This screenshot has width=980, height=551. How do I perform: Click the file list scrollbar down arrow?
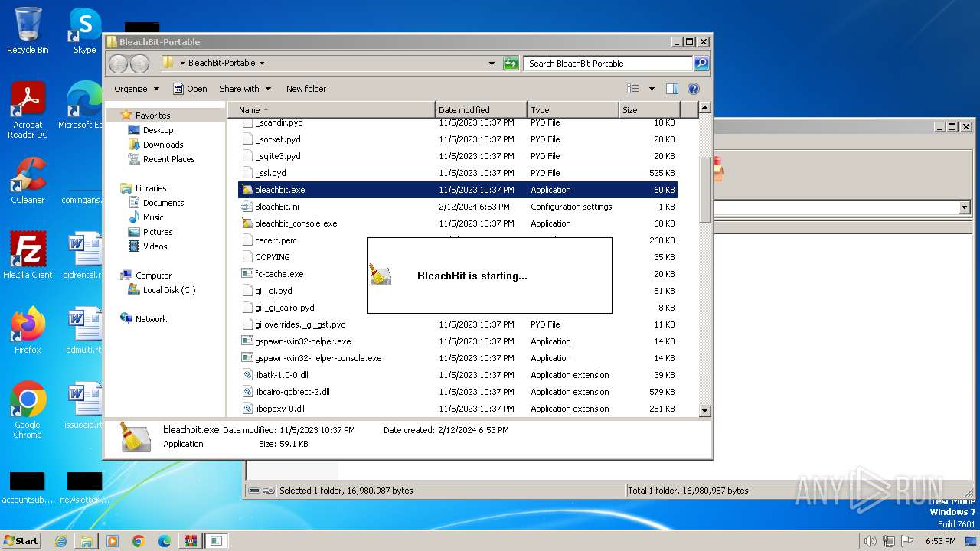[705, 410]
